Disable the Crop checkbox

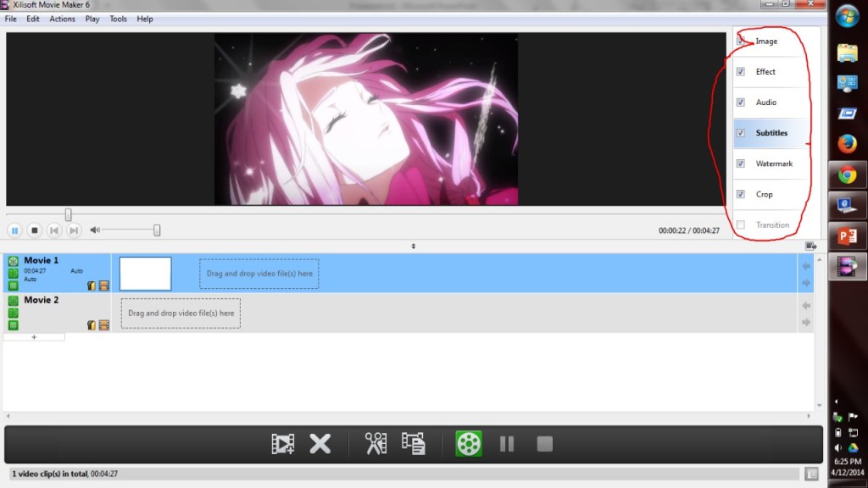pyautogui.click(x=741, y=194)
